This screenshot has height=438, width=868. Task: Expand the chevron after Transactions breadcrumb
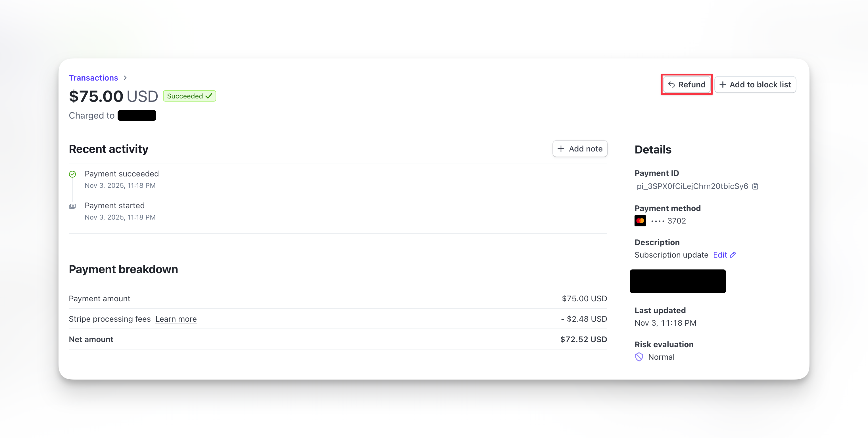coord(125,77)
